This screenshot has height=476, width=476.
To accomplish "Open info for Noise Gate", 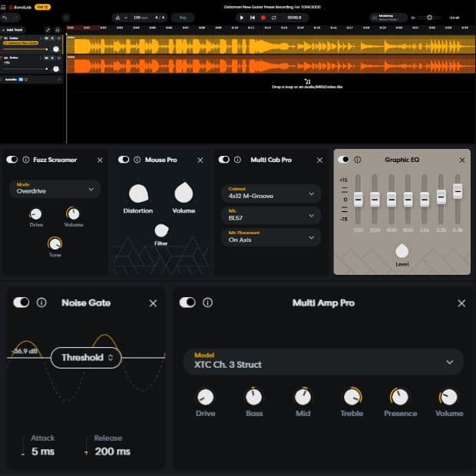I will pos(41,302).
